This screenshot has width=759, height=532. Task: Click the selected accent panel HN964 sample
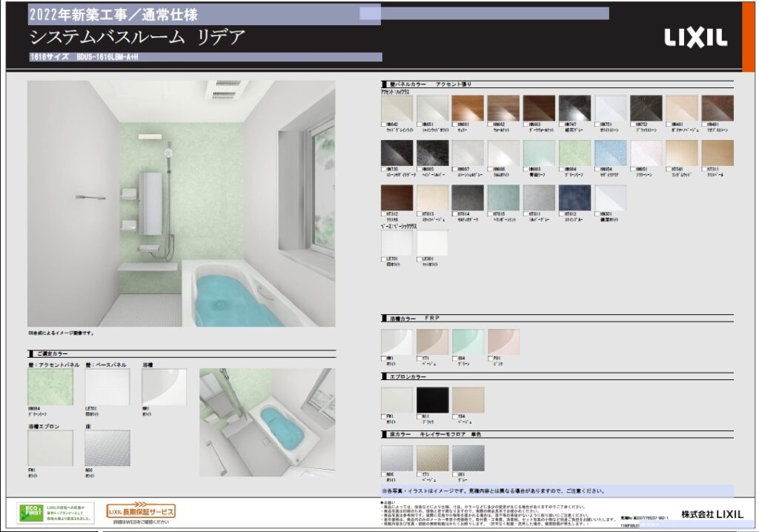(50, 387)
